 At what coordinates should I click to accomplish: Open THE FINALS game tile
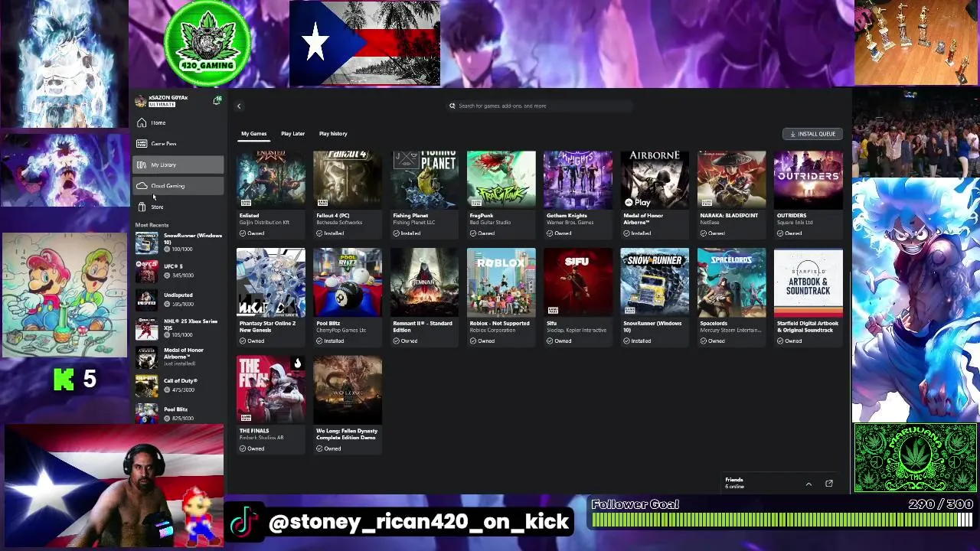pos(271,404)
